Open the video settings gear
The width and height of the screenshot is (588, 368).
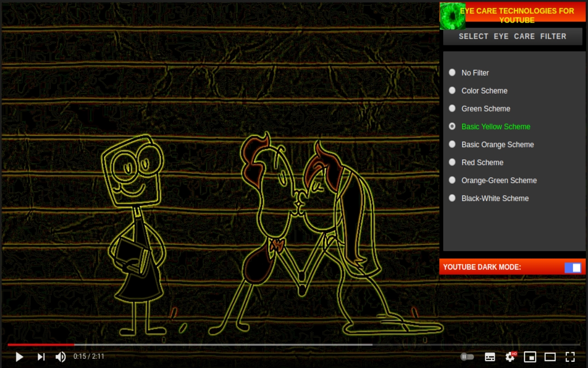pyautogui.click(x=510, y=356)
